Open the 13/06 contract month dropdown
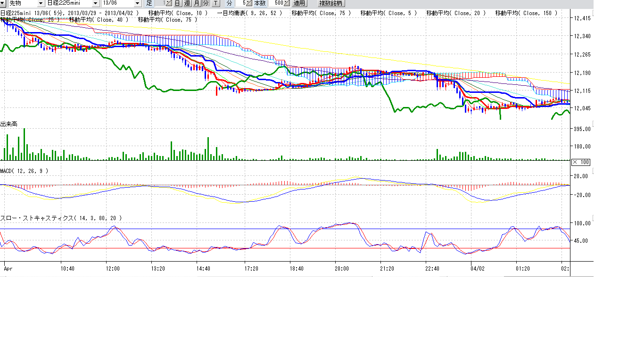 pyautogui.click(x=137, y=3)
